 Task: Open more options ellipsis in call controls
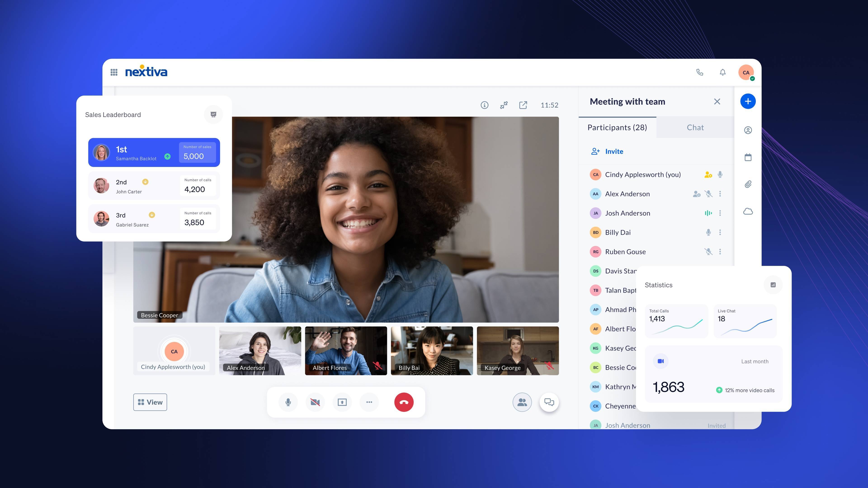369,402
